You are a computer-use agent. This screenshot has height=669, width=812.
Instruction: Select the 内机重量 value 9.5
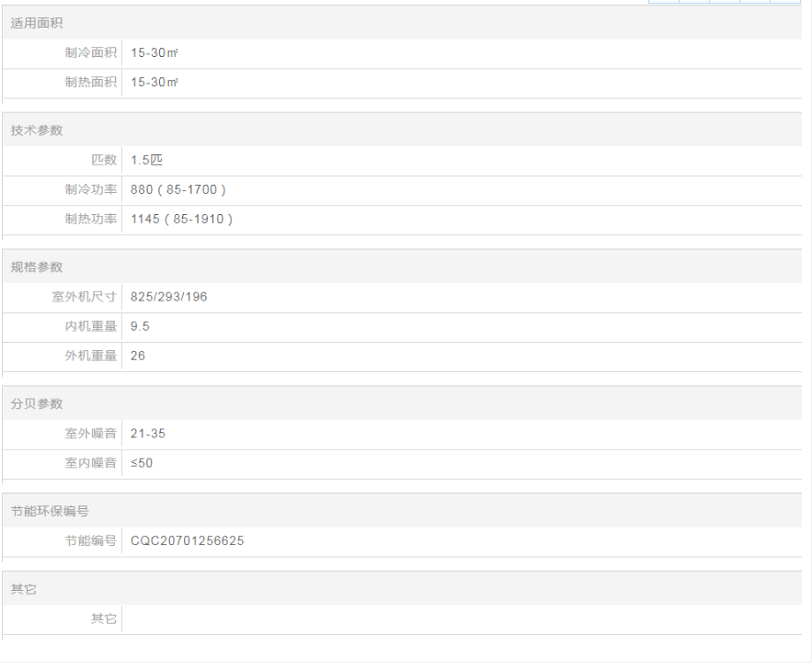(140, 326)
